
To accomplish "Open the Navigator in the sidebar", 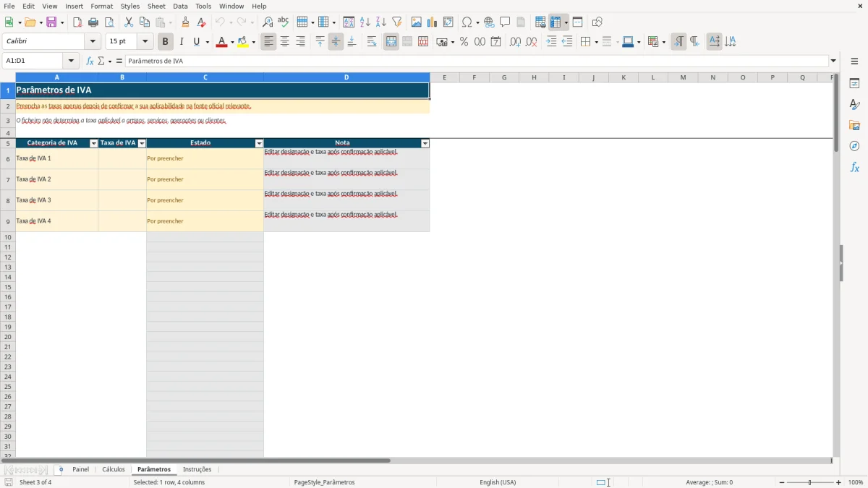I will (x=854, y=146).
